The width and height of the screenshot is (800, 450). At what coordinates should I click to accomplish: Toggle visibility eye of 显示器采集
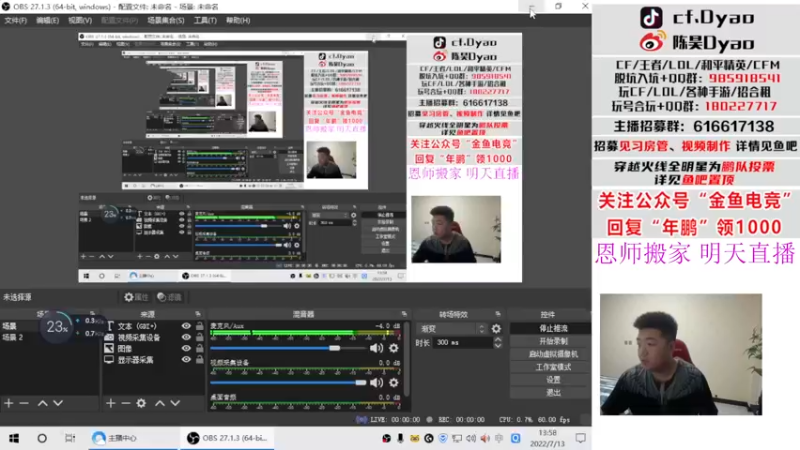coord(186,360)
